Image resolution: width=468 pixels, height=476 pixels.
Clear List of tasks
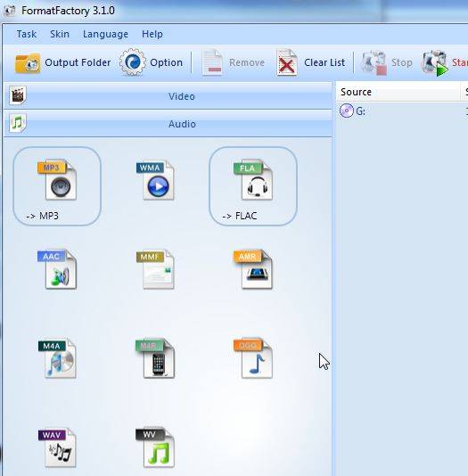click(310, 62)
